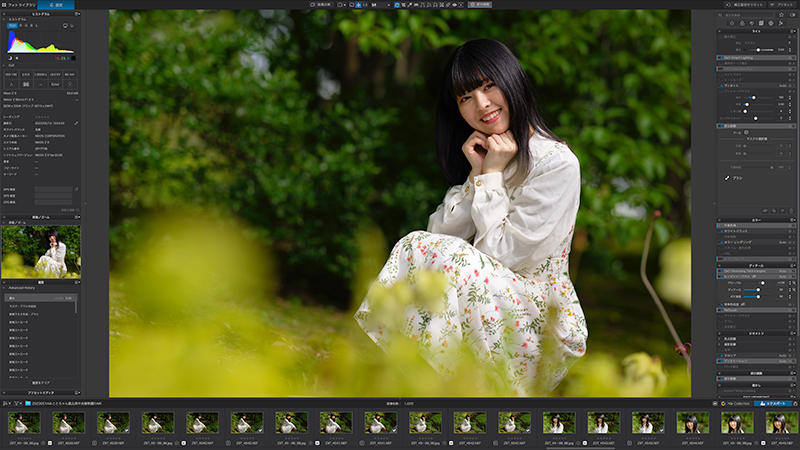Click the pencil edit icon beside capture date
800x450 pixels.
pos(76,123)
